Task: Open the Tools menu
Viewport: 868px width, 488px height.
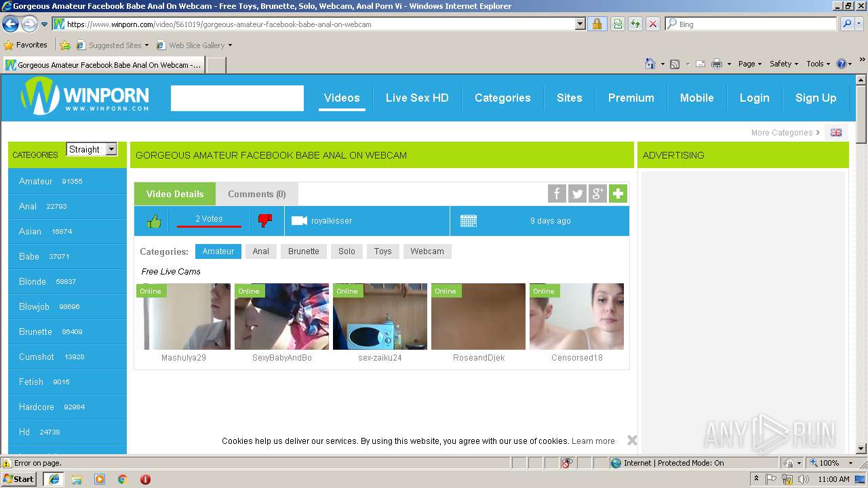Action: 818,64
